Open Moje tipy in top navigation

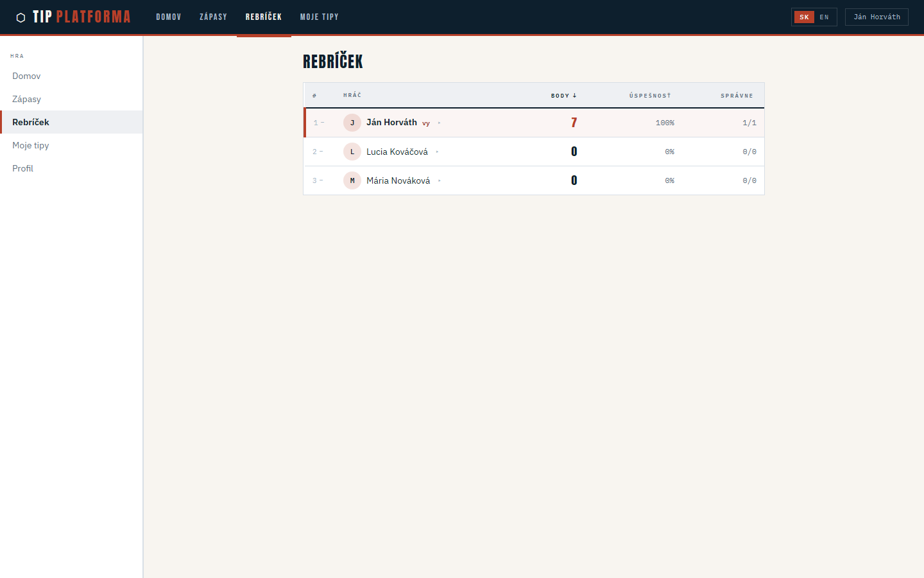click(319, 17)
